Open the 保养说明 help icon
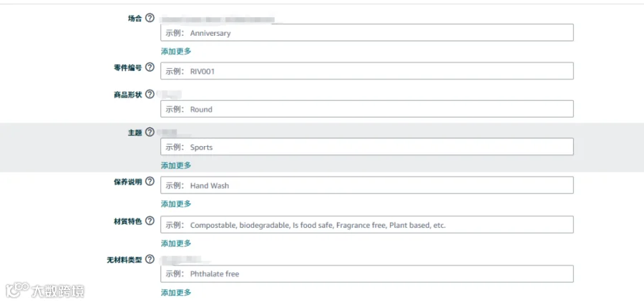Screen dimensions: 644x303 [x=150, y=181]
